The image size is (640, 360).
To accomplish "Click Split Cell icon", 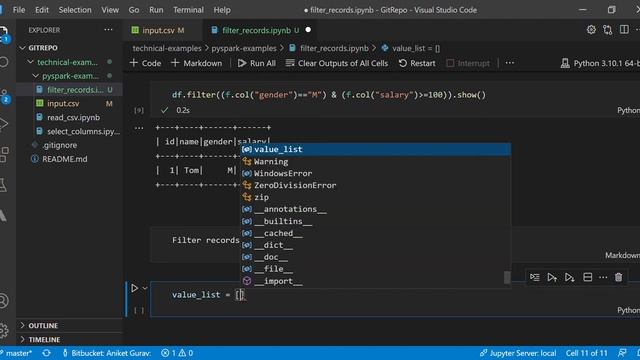I will tap(587, 278).
